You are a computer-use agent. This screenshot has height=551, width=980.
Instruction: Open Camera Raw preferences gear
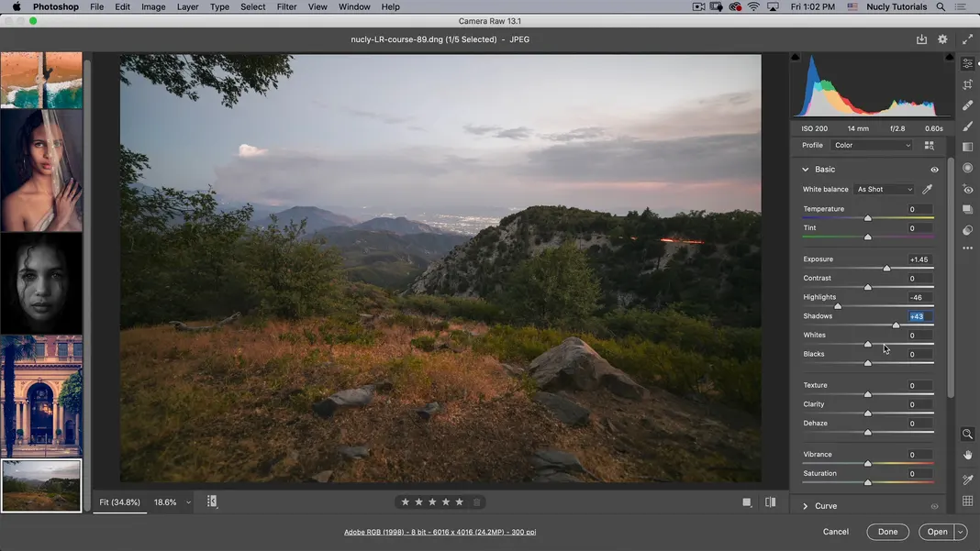pos(942,39)
